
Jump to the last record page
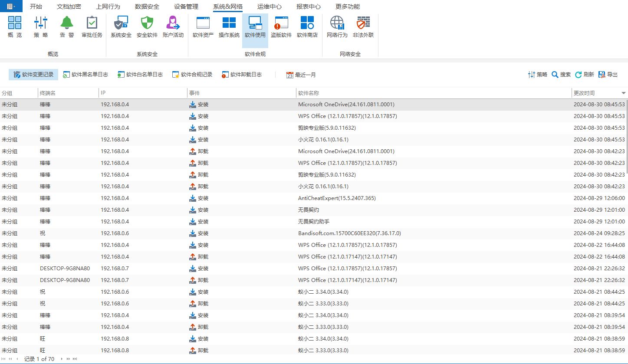pyautogui.click(x=75, y=359)
